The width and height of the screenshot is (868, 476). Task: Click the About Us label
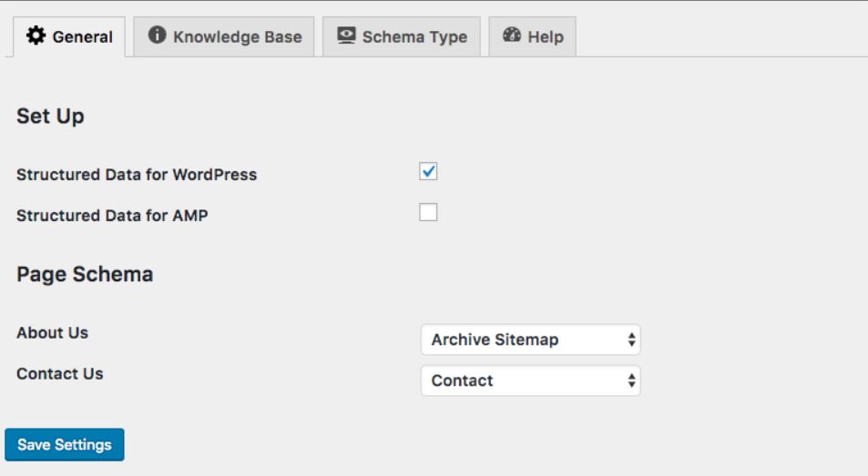[x=53, y=333]
